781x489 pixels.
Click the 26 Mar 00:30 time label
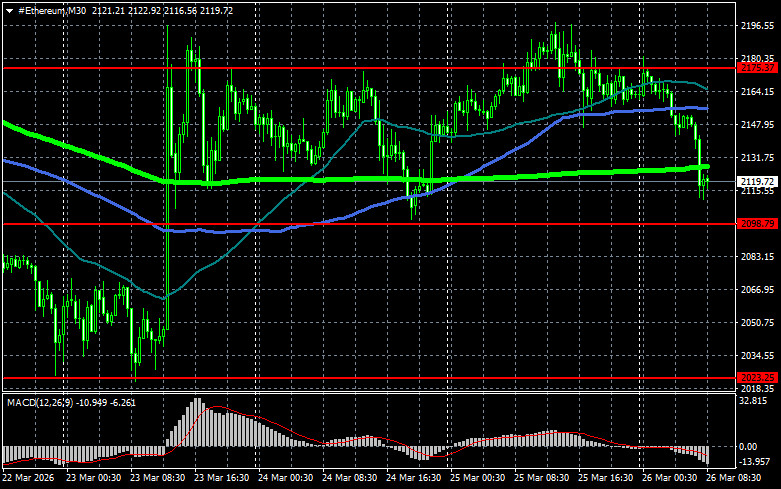click(669, 478)
